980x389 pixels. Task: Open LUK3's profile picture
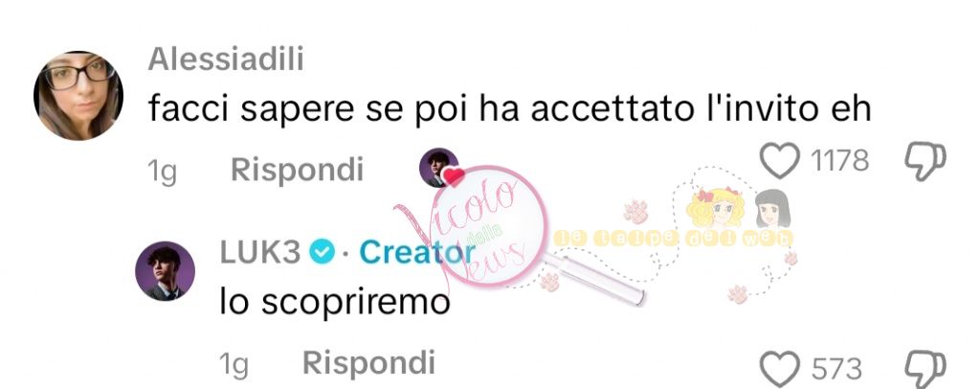tap(165, 271)
